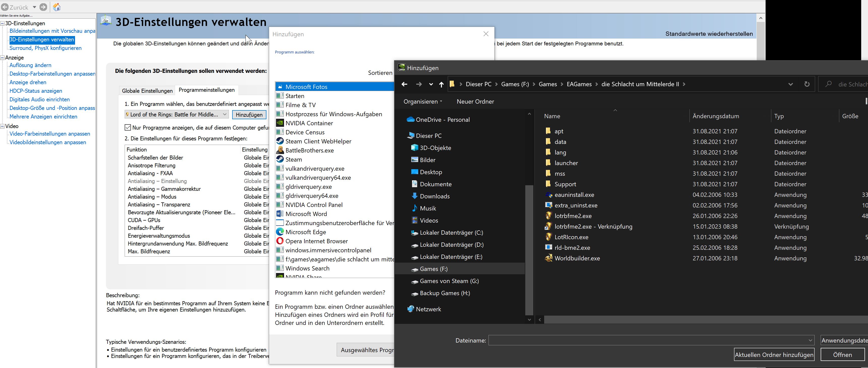This screenshot has height=368, width=868.
Task: Click the Zurück back arrow icon
Action: tap(4, 7)
